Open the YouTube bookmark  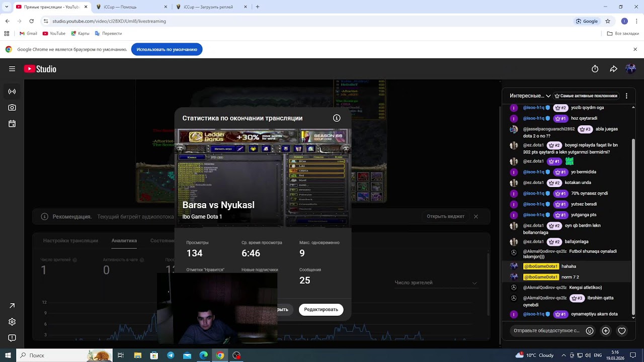coord(54,34)
